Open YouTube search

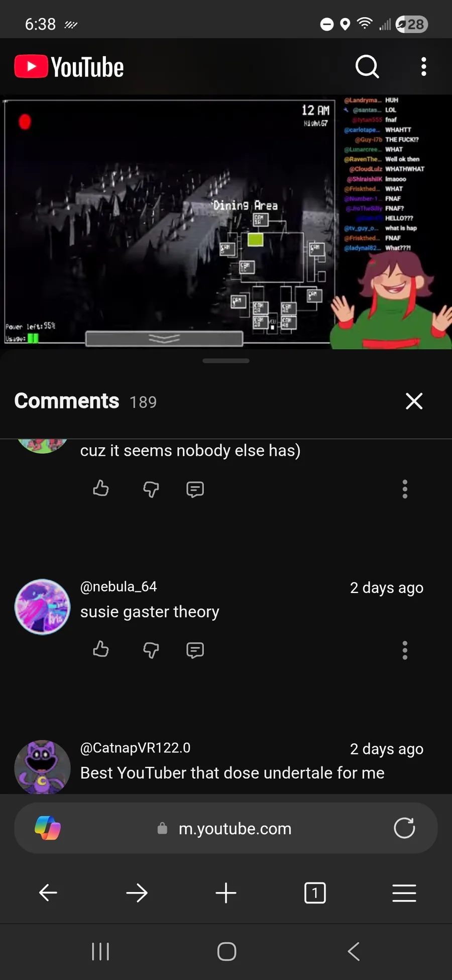click(x=367, y=66)
